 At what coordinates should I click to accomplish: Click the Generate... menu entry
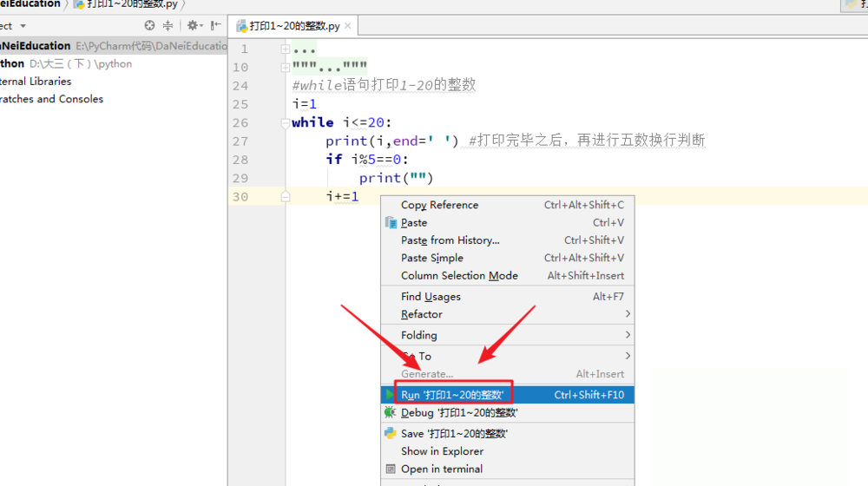[x=508, y=374]
